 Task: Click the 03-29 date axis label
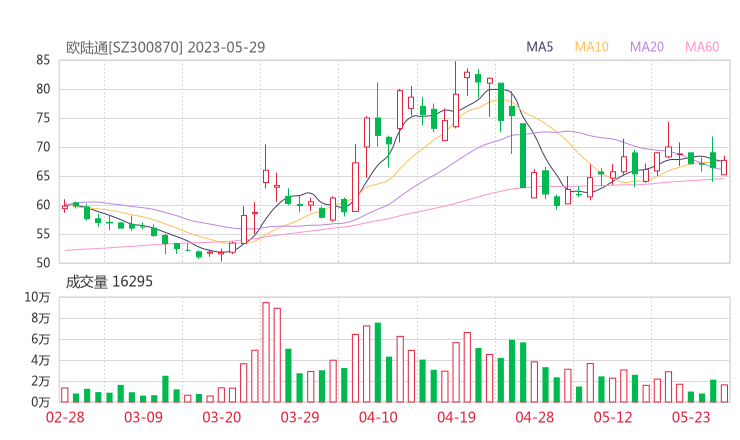pyautogui.click(x=300, y=417)
